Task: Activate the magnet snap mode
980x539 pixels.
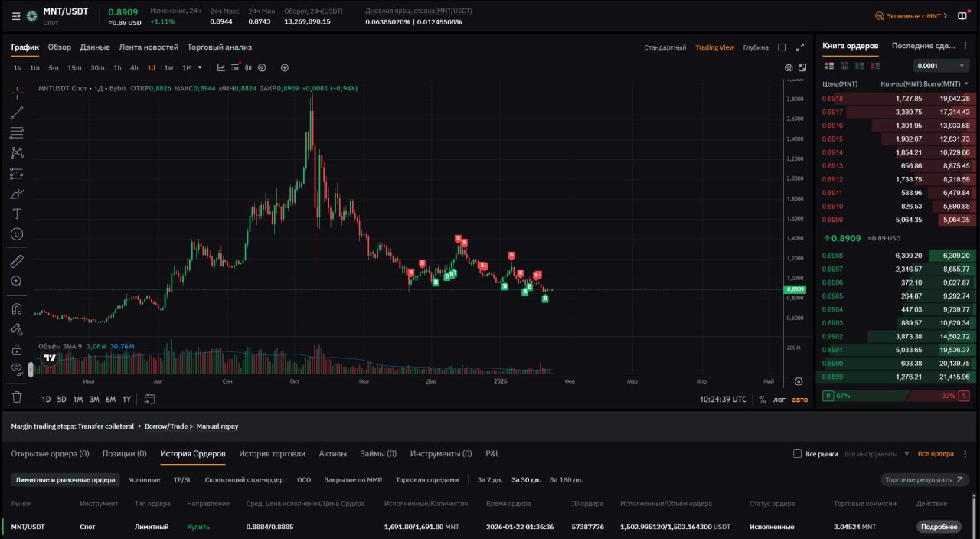Action: [x=17, y=309]
